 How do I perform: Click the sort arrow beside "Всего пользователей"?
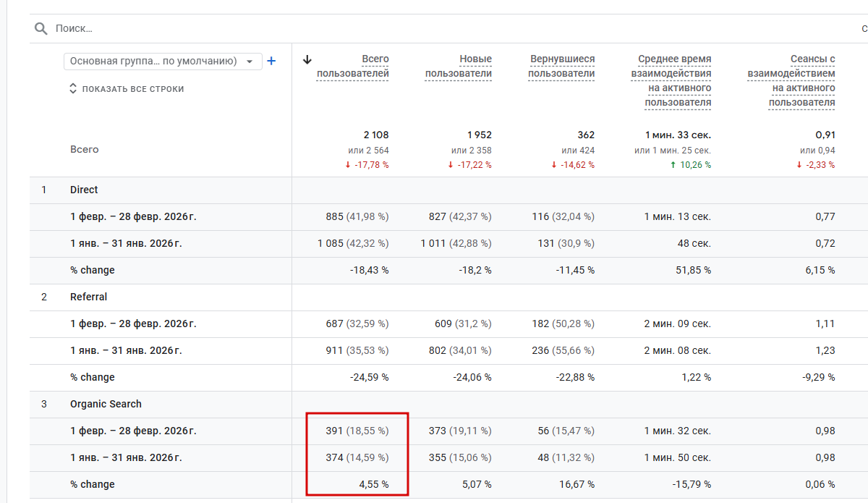click(x=307, y=59)
